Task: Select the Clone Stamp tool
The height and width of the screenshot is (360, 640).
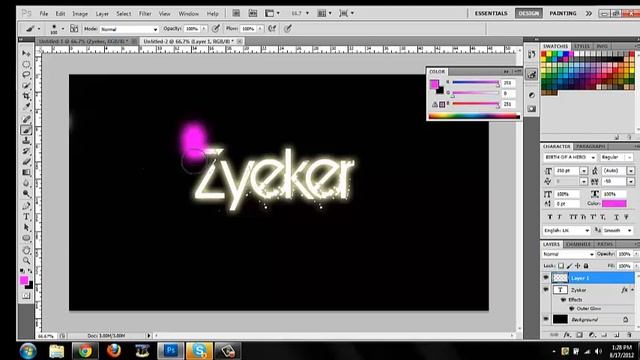Action: coord(26,140)
